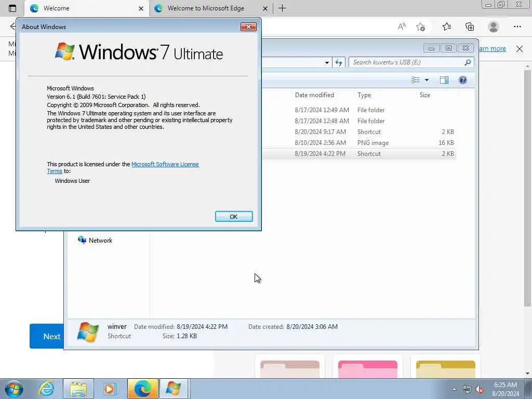Click Size value 1.28 KB in details pane

click(187, 336)
